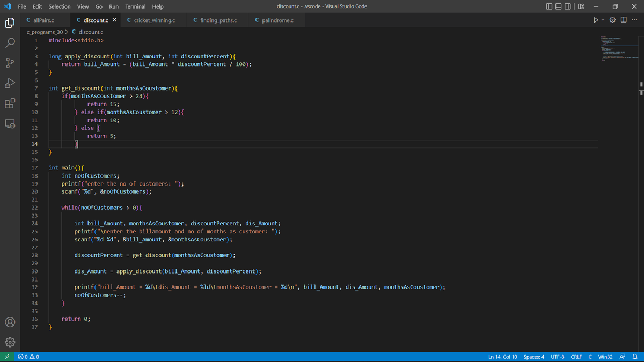Open the editor More Actions ellipsis menu
Image resolution: width=644 pixels, height=362 pixels.
[634, 19]
